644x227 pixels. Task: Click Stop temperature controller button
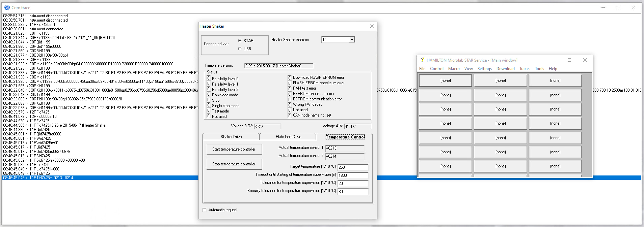tap(234, 164)
